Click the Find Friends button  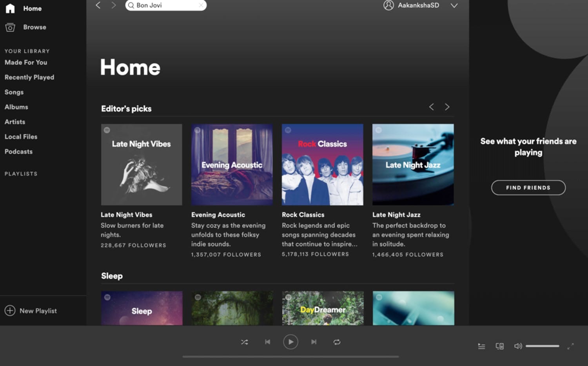point(528,188)
